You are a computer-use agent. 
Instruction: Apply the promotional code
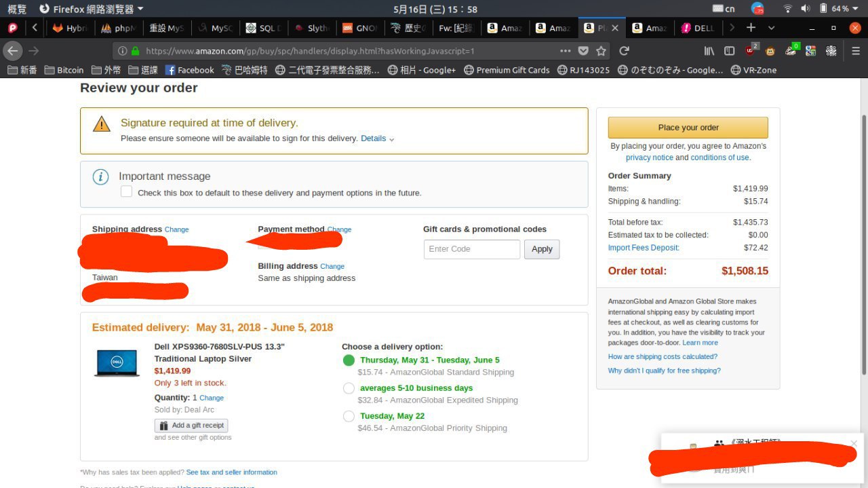click(x=542, y=249)
